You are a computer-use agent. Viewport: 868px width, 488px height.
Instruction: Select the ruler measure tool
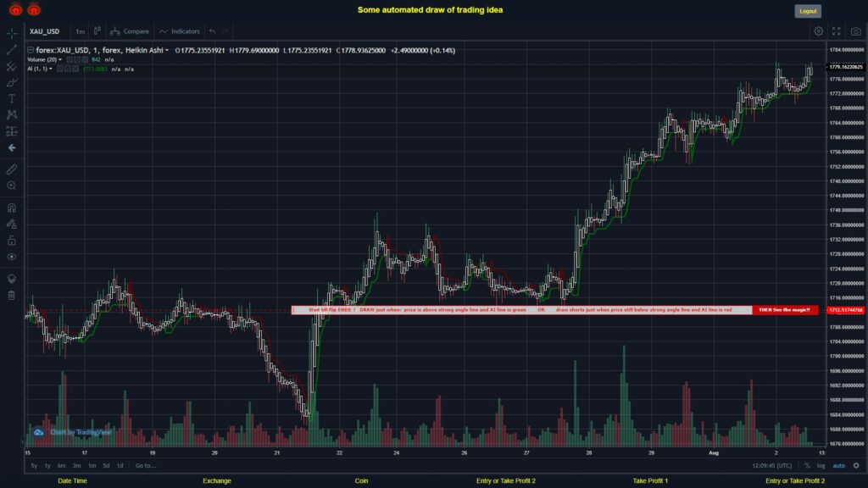(x=12, y=169)
